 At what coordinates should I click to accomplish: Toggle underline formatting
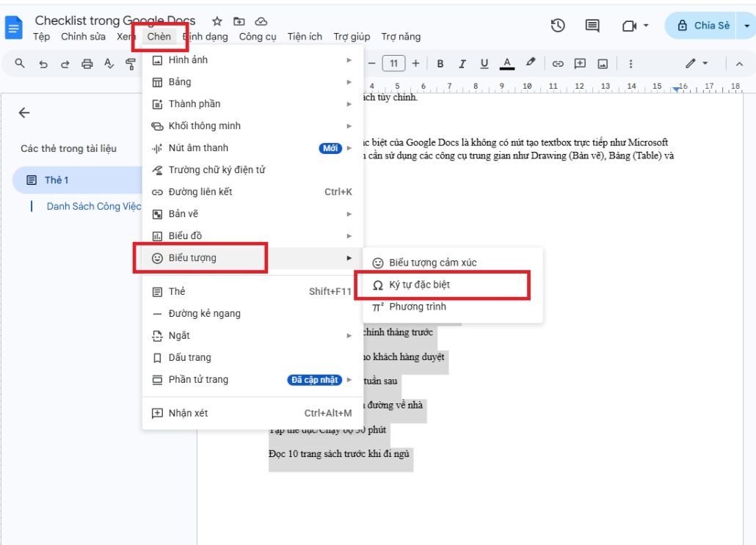484,63
